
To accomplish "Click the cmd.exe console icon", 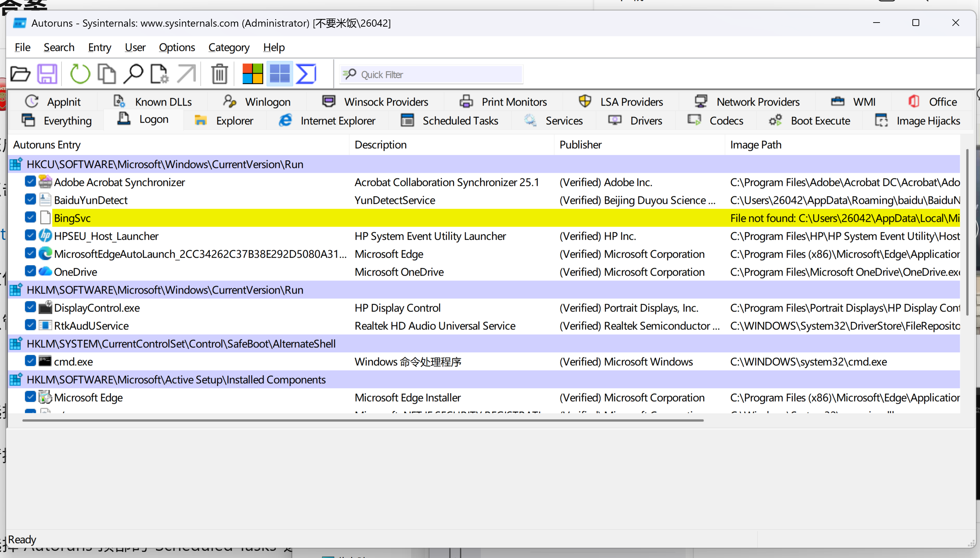I will point(45,362).
